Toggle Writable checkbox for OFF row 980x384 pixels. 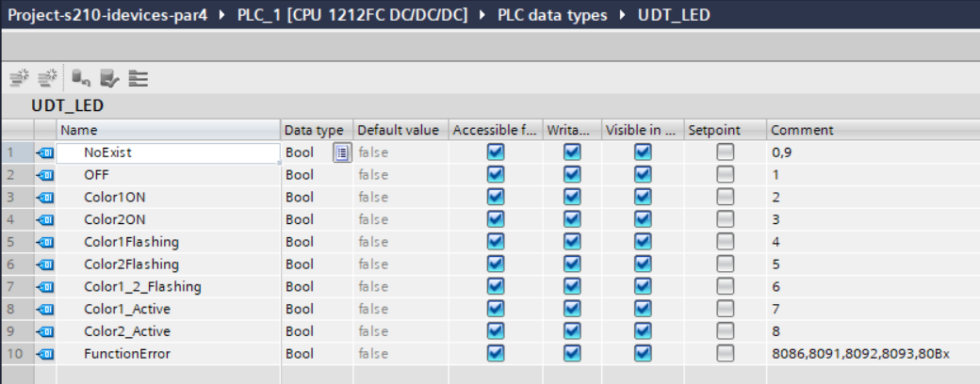pyautogui.click(x=572, y=175)
